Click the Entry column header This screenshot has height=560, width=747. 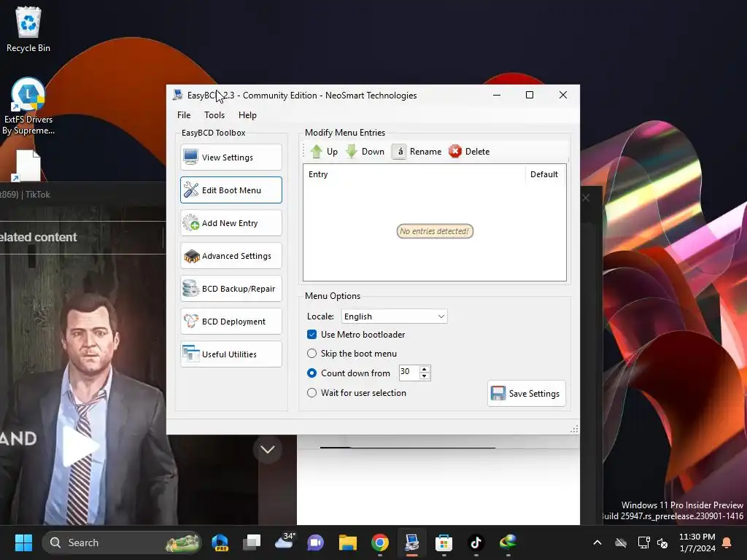[414, 174]
